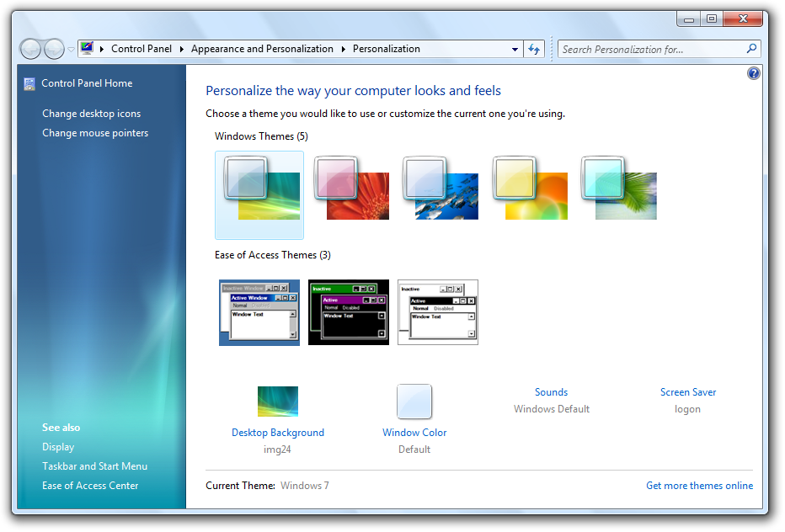Select the high contrast white theme
This screenshot has width=785, height=532.
click(x=438, y=313)
